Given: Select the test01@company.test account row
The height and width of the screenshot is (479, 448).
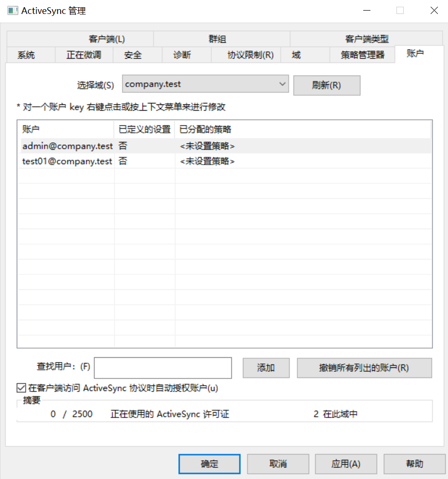Looking at the screenshot, I should (225, 161).
